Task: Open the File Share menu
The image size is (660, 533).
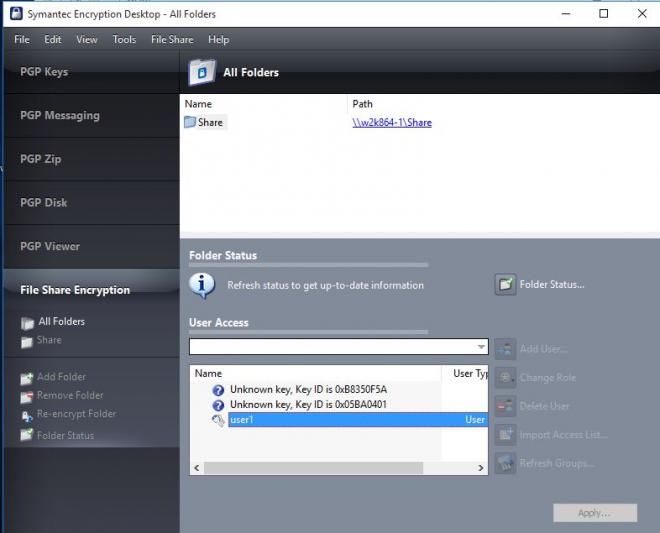Action: point(172,40)
